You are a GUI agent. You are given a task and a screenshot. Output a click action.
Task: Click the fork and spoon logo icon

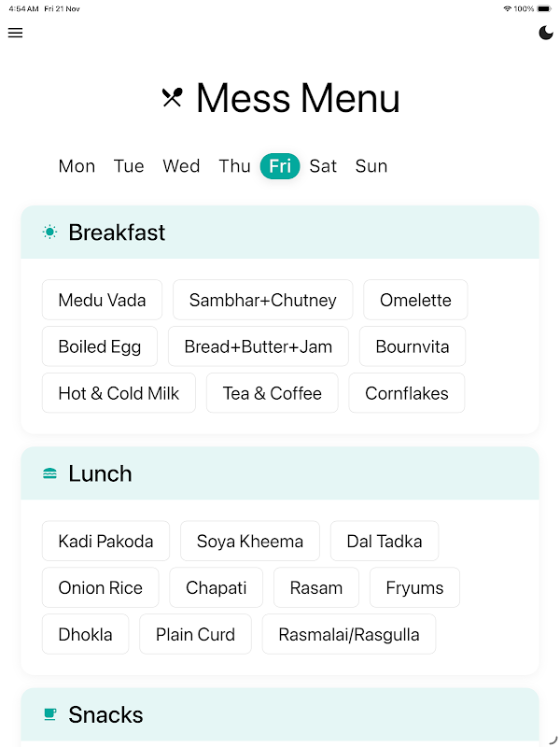coord(172,97)
